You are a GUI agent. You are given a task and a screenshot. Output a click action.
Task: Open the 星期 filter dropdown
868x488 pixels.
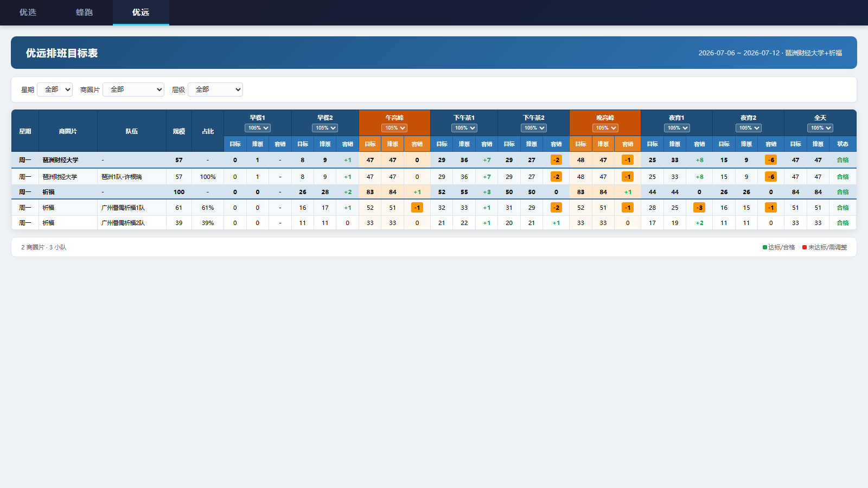point(55,89)
